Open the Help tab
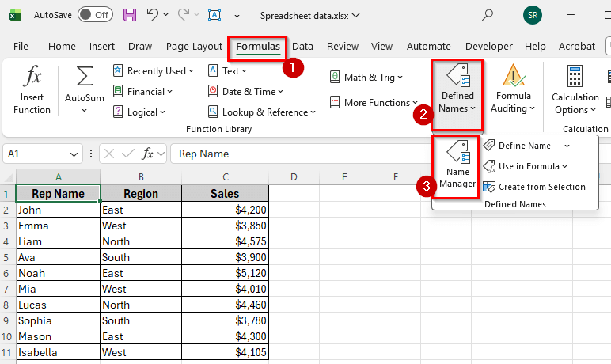 [535, 47]
